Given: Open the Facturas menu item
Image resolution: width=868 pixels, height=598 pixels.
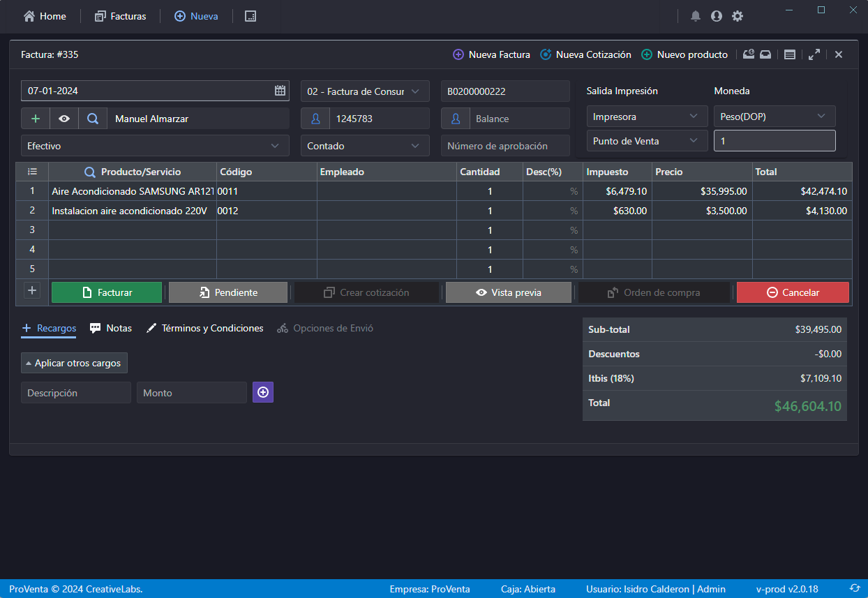Looking at the screenshot, I should click(120, 15).
